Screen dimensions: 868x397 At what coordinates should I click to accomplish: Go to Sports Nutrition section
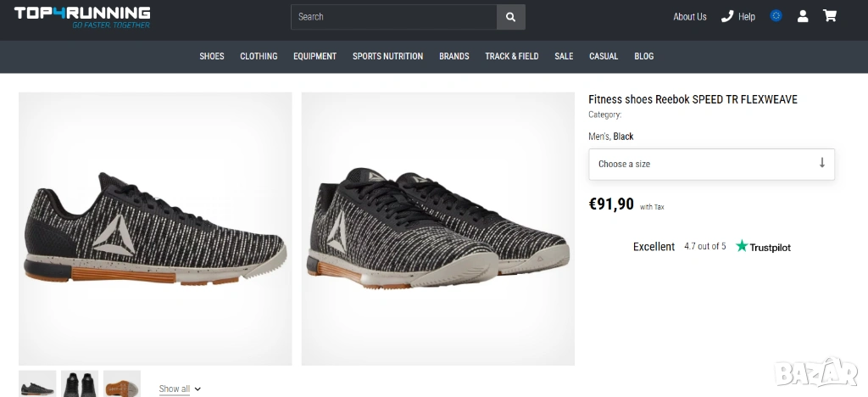[x=387, y=56]
